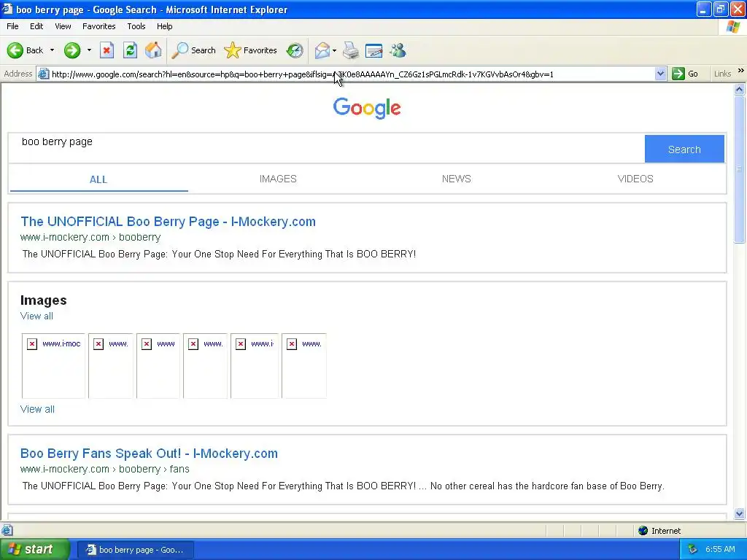Open sixth broken image thumbnail
The height and width of the screenshot is (560, 747).
304,366
